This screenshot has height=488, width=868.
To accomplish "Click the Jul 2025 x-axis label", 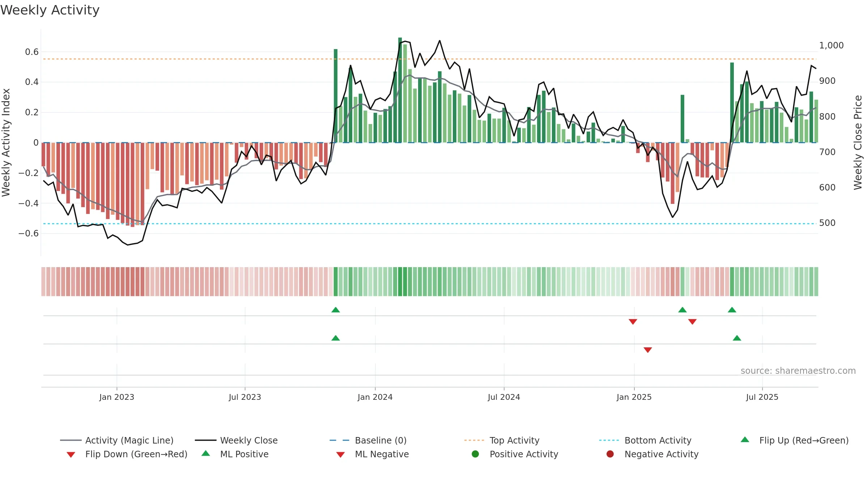I will (762, 397).
